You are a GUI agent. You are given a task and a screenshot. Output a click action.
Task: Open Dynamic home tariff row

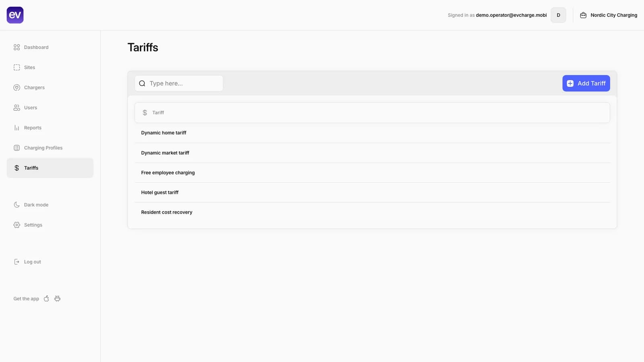[x=372, y=133]
